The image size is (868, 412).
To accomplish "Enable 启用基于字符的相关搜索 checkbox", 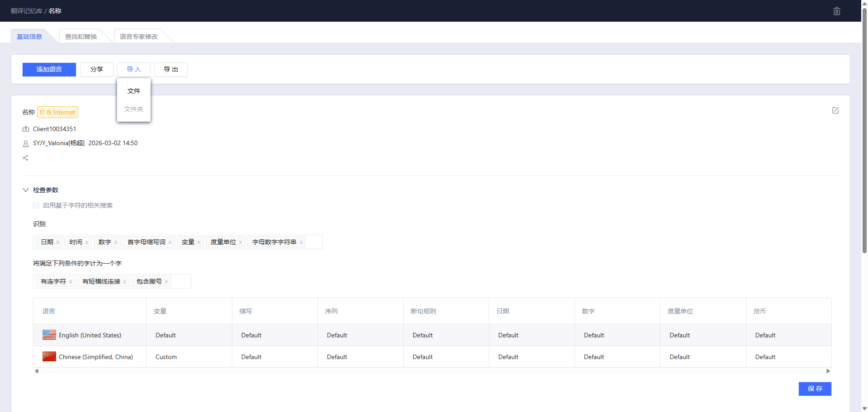I will pyautogui.click(x=36, y=205).
